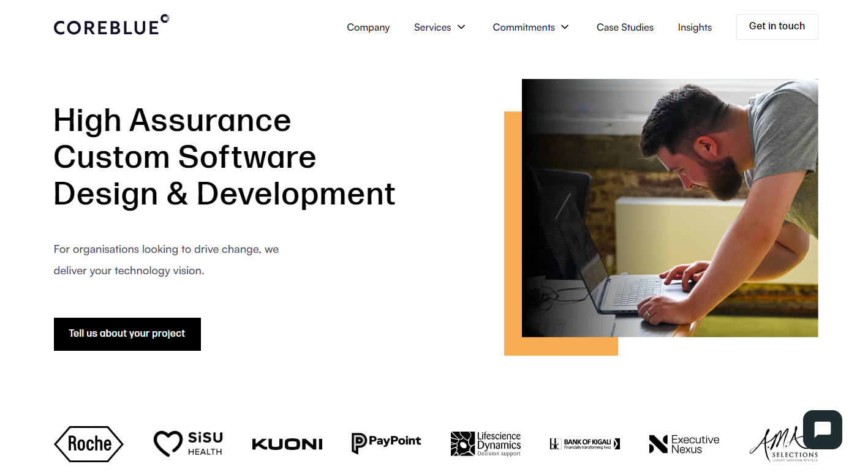
Task: Go to the Company page
Action: pyautogui.click(x=368, y=28)
